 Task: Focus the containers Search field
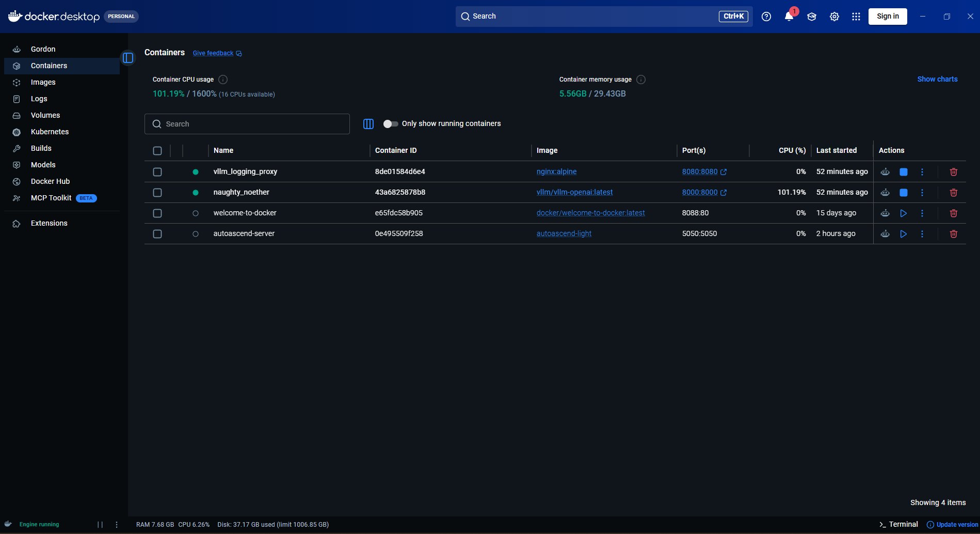click(x=247, y=124)
